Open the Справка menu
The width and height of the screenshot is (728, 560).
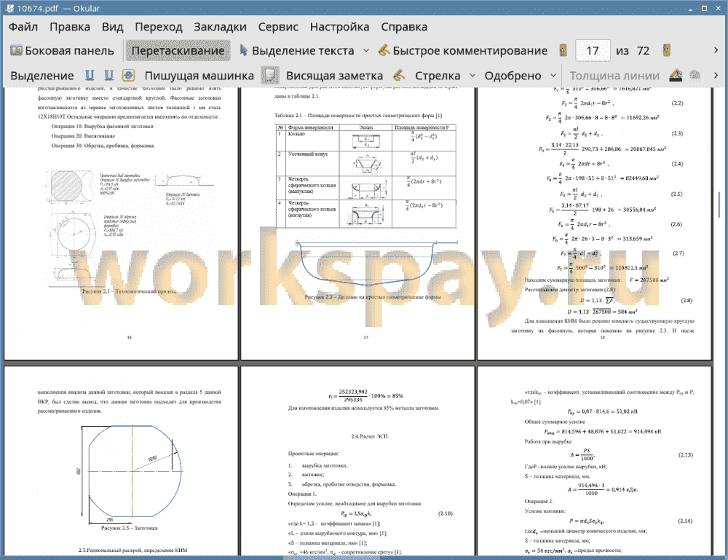click(404, 27)
